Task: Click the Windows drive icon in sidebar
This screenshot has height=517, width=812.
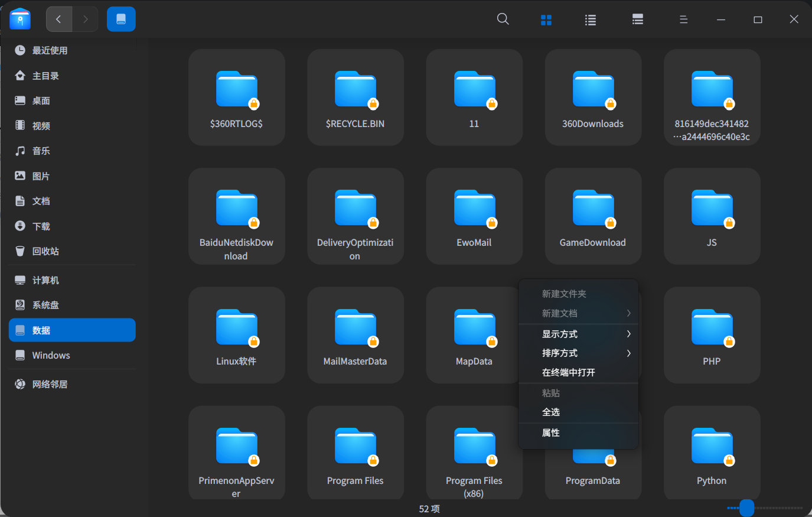Action: pos(20,355)
